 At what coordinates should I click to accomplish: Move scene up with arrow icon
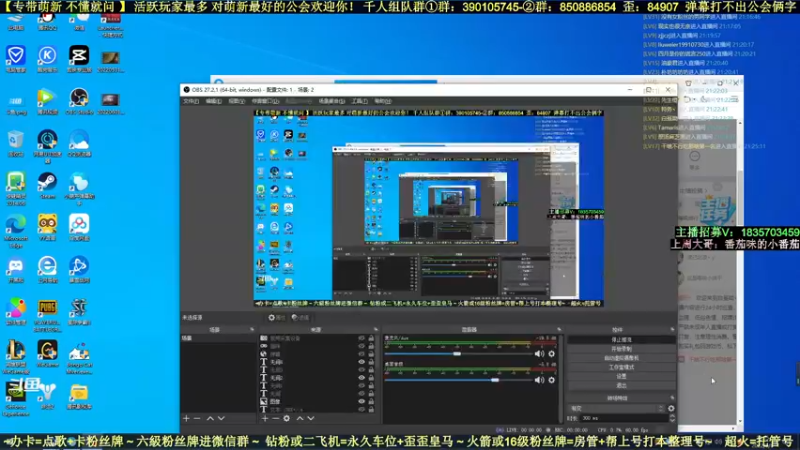210,418
